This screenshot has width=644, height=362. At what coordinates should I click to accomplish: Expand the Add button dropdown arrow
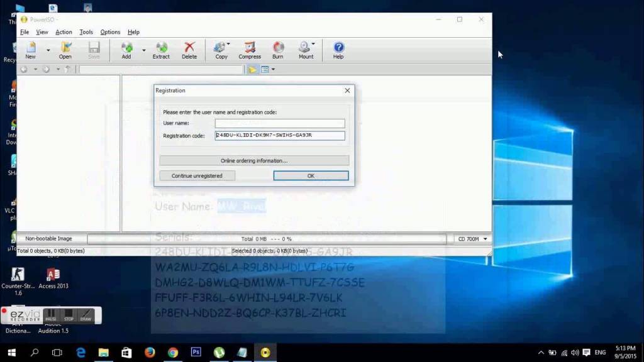click(x=144, y=50)
